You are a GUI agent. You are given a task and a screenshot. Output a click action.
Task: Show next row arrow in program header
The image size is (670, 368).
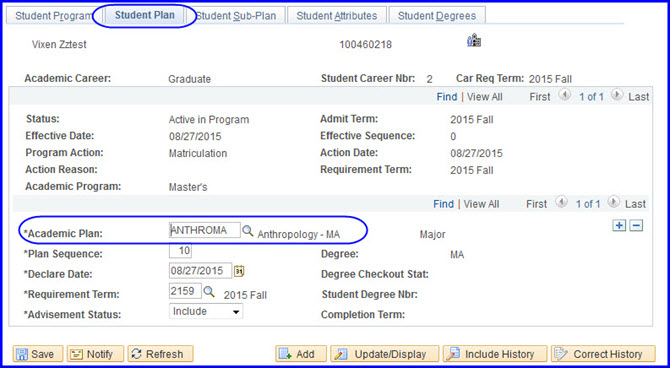coord(617,96)
